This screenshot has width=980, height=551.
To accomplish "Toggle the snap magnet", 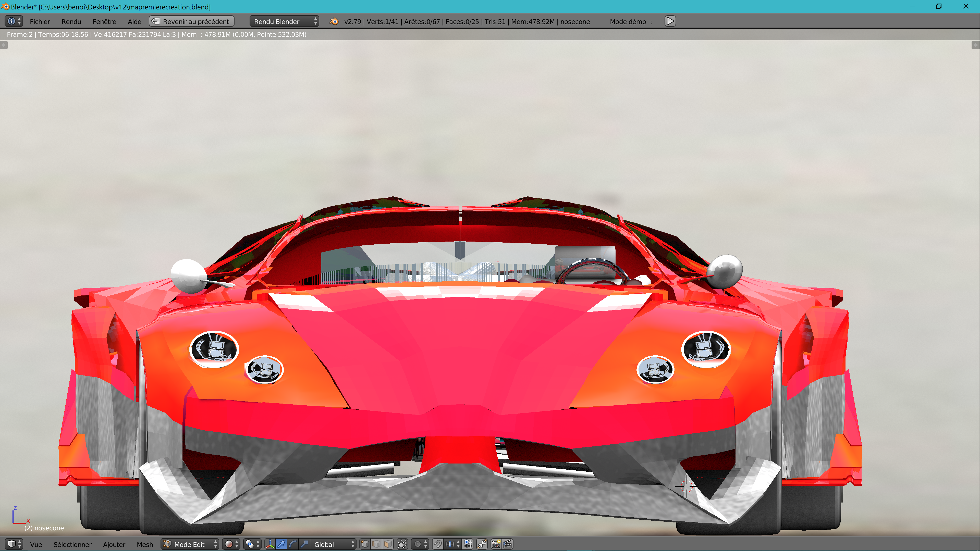I will 437,544.
